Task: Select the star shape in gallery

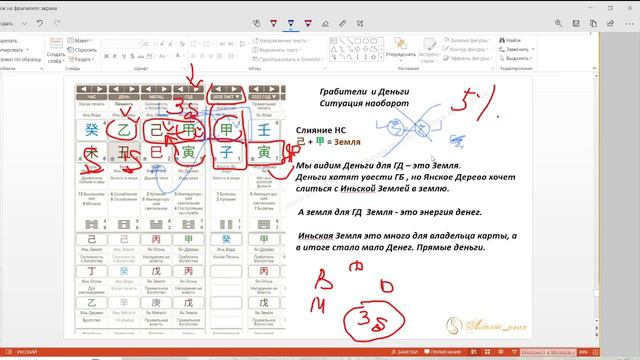Action: pyautogui.click(x=373, y=57)
